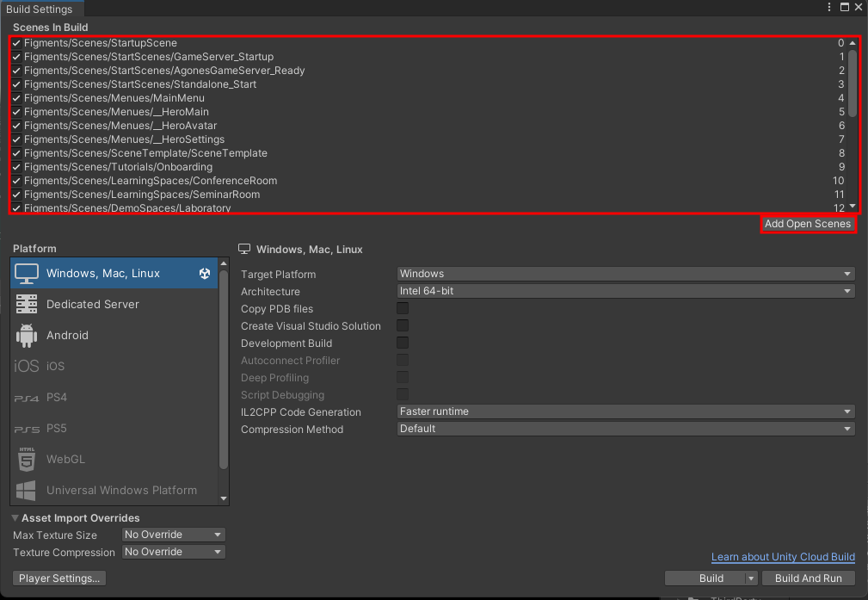The image size is (868, 600).
Task: Click Build And Run
Action: click(809, 578)
